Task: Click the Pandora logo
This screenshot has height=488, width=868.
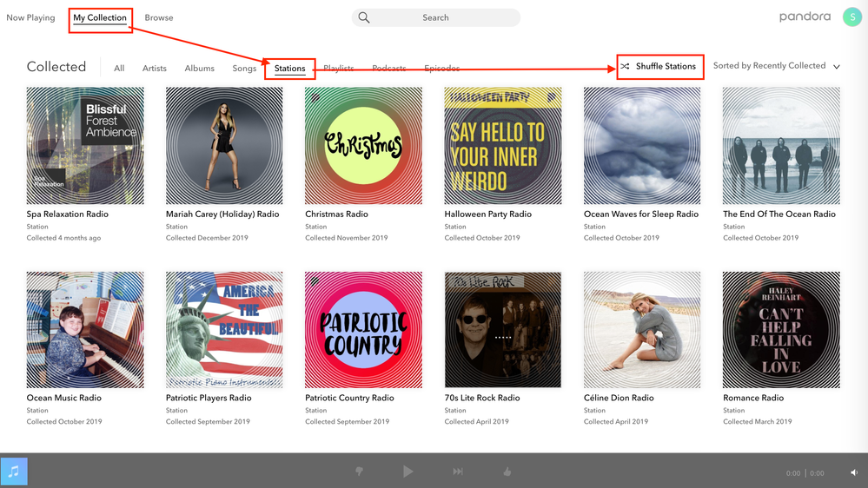Action: [x=805, y=17]
